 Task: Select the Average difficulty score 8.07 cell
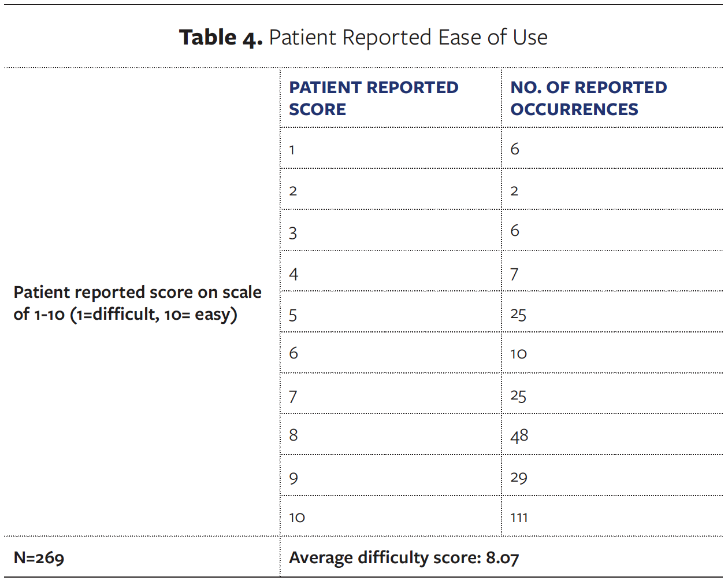404,558
